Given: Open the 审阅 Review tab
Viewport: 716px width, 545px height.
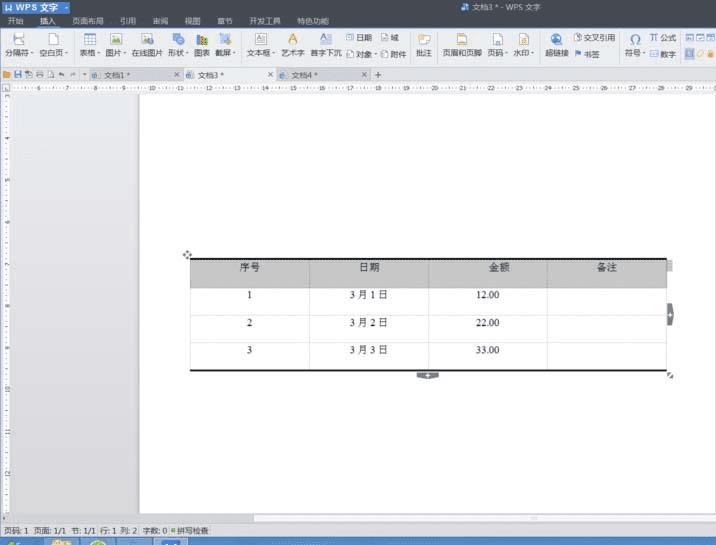Looking at the screenshot, I should click(160, 21).
